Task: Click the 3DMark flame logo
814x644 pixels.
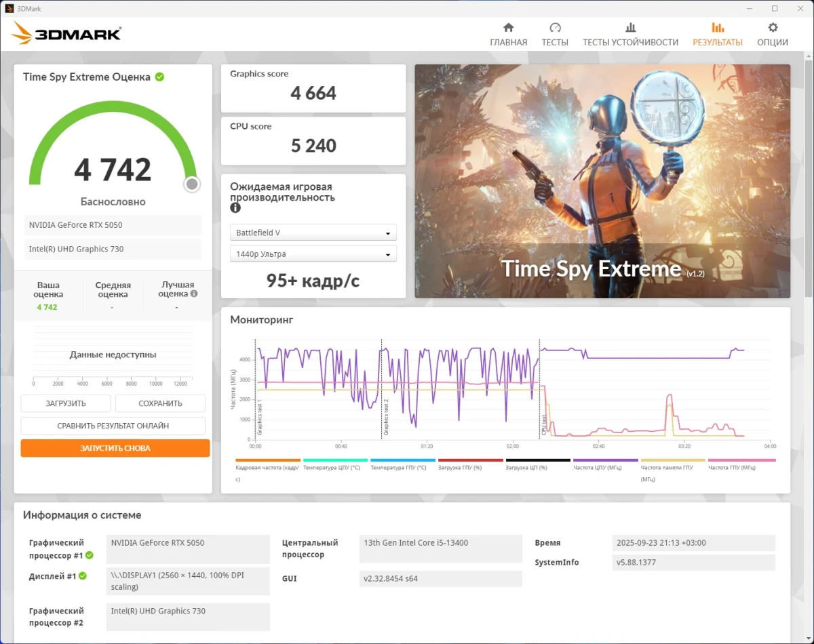Action: coord(22,32)
